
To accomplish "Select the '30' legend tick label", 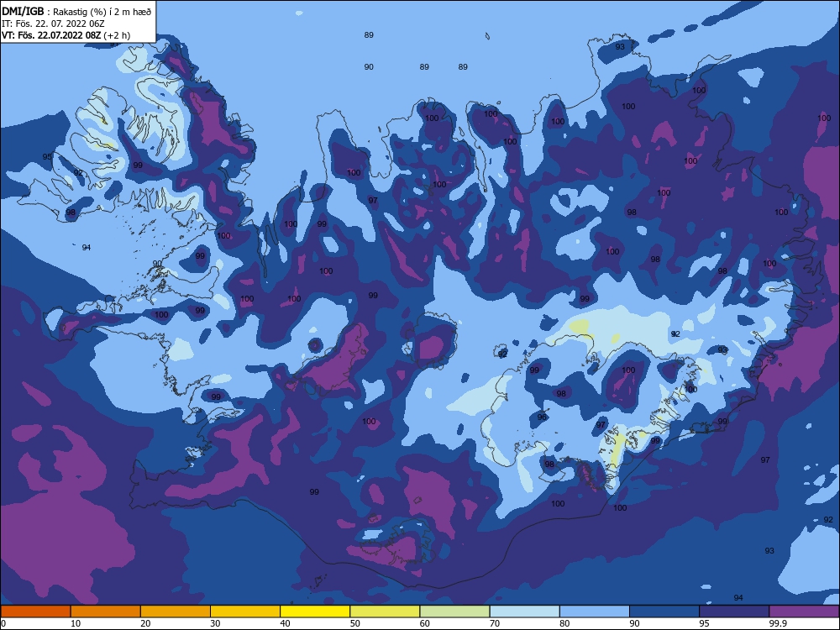I will pyautogui.click(x=215, y=623).
